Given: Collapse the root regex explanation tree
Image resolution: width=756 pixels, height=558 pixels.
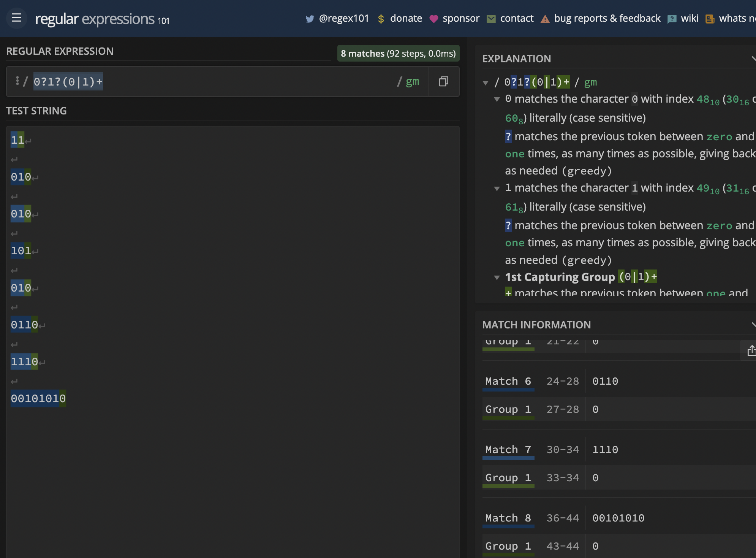Looking at the screenshot, I should tap(485, 82).
